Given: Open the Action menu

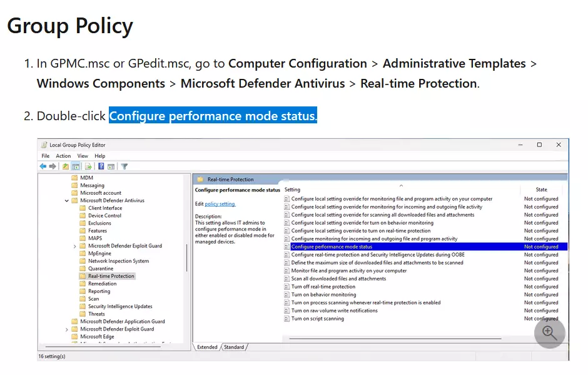Looking at the screenshot, I should [x=63, y=156].
